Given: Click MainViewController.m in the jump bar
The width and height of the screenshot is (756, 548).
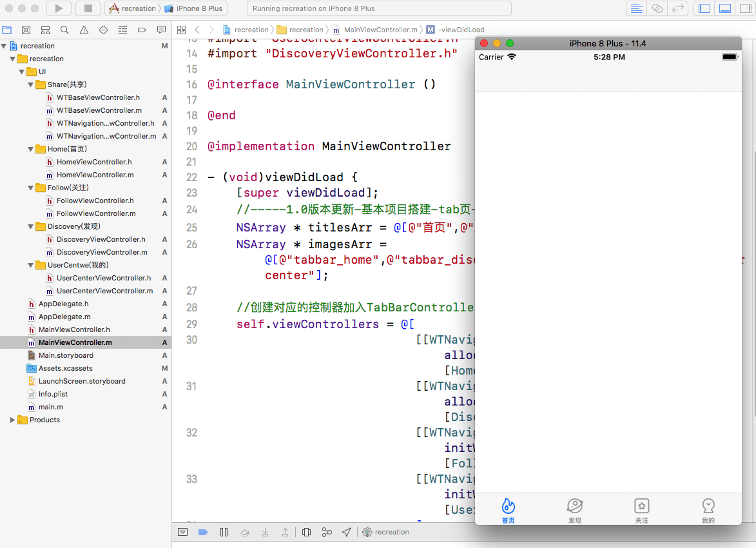Looking at the screenshot, I should (380, 30).
